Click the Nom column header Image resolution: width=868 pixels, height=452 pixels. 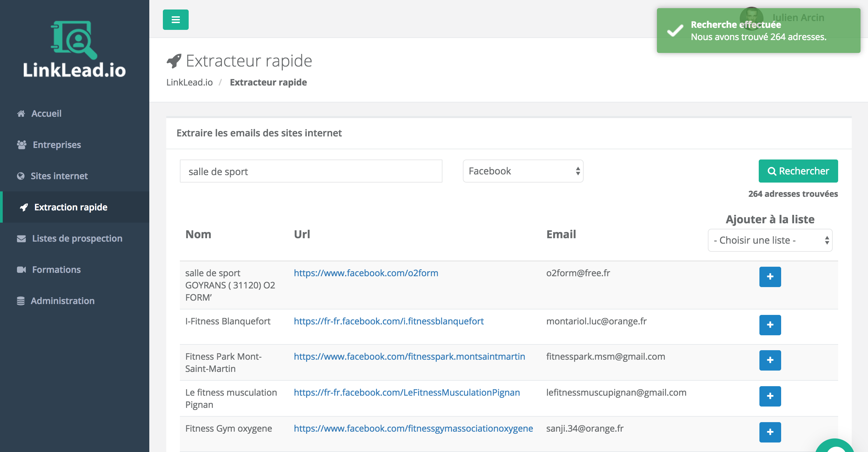[x=198, y=234]
